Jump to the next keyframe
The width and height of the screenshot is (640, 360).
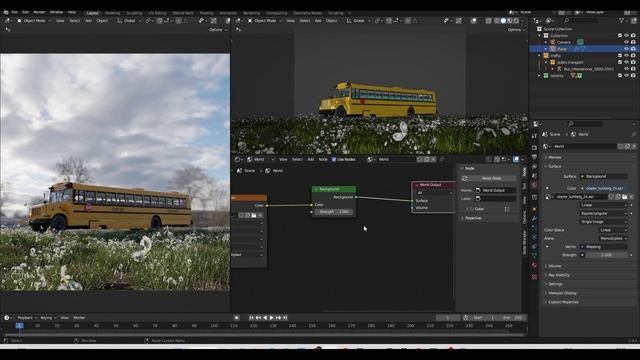[x=278, y=318]
